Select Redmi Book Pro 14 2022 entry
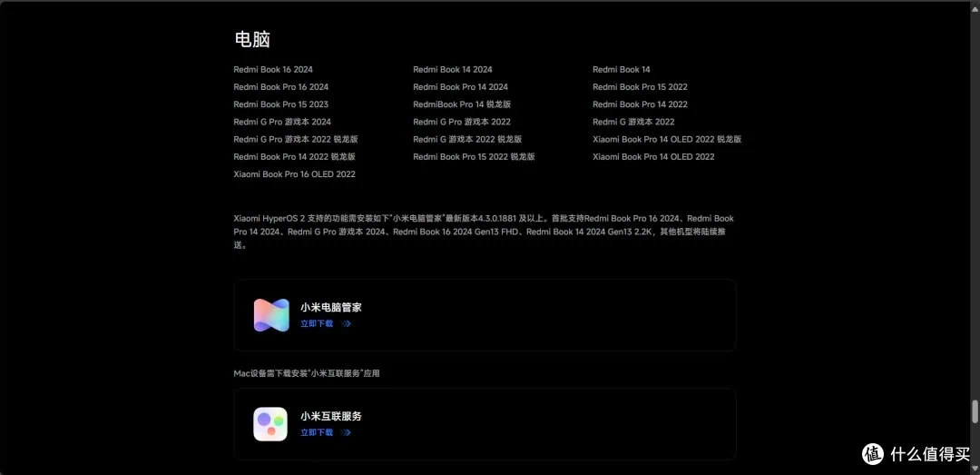 640,104
